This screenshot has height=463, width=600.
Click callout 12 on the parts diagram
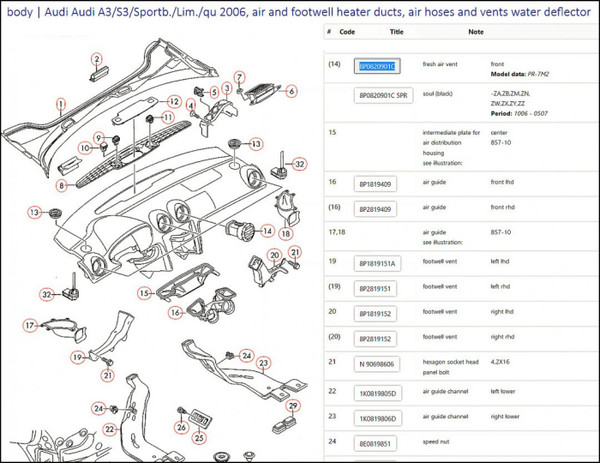tap(174, 102)
